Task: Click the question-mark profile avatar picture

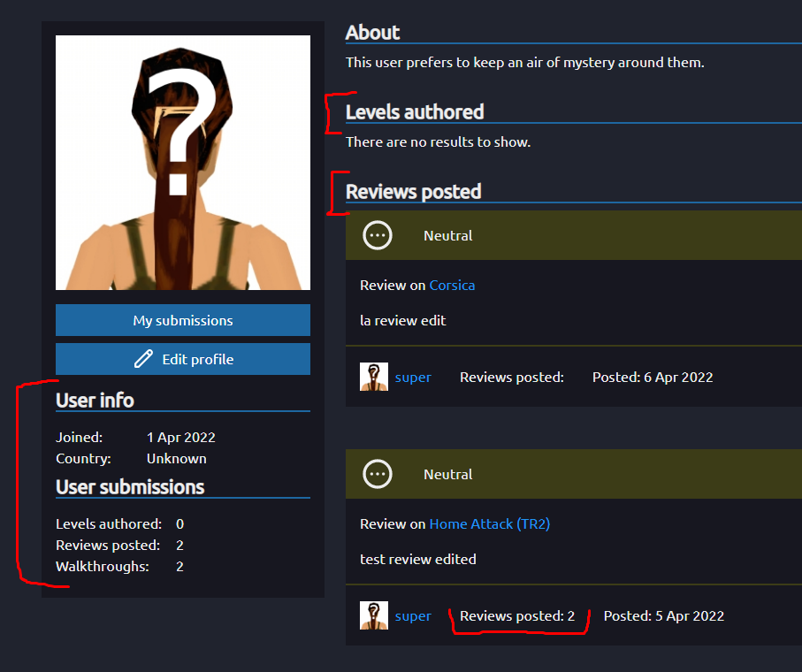Action: [183, 162]
